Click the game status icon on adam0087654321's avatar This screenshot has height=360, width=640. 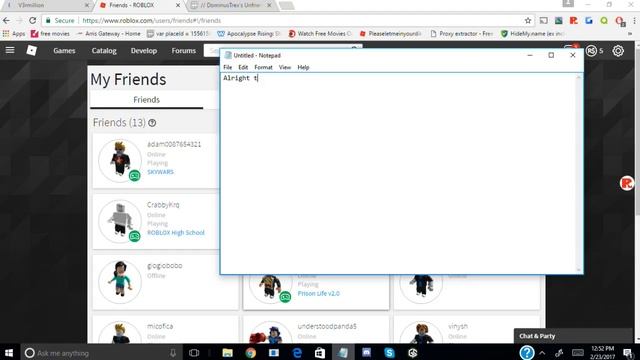click(134, 176)
